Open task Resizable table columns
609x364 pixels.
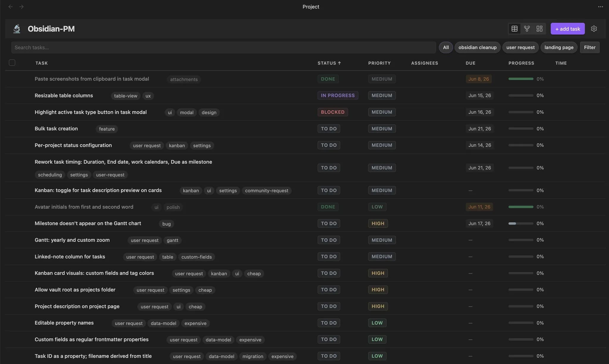pyautogui.click(x=64, y=95)
